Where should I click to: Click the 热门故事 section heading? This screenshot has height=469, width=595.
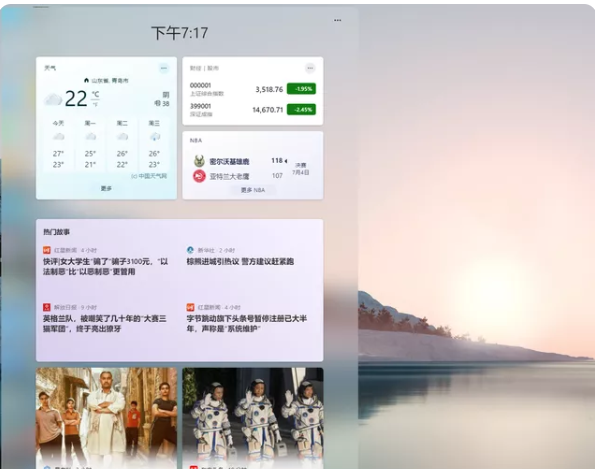tap(56, 232)
